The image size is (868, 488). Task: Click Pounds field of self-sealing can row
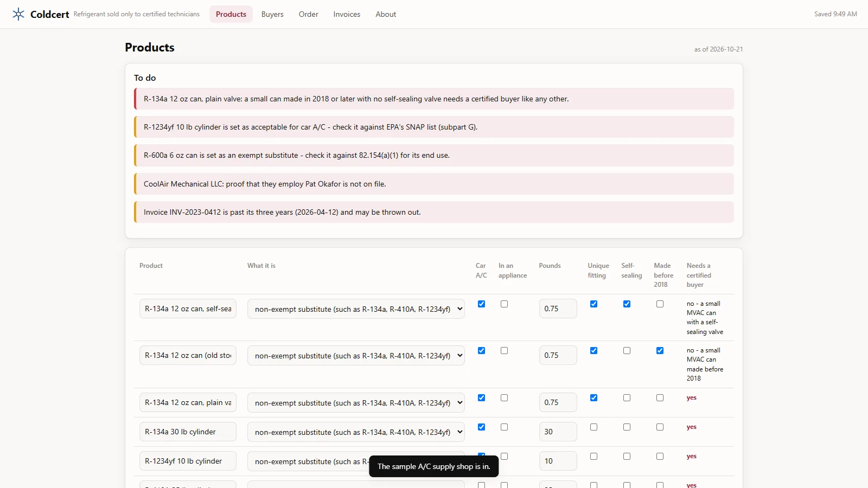point(558,309)
